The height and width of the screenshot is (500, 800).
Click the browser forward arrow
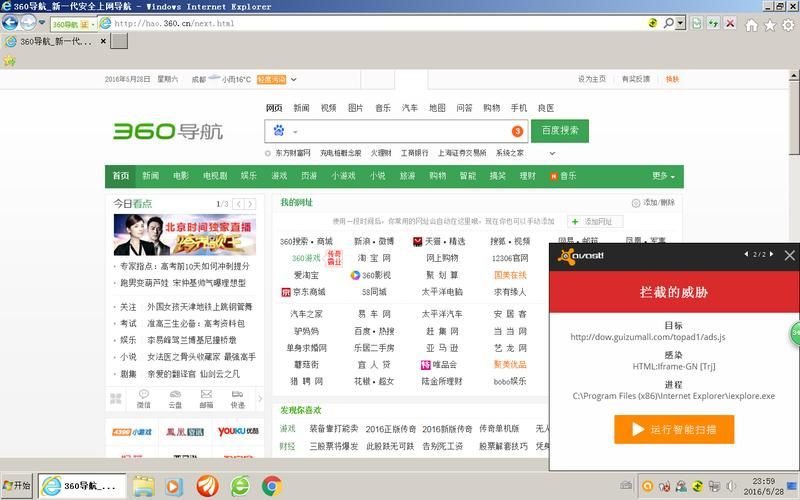tap(28, 22)
